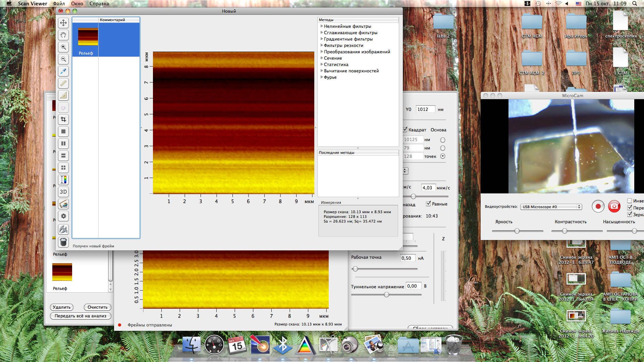
Task: Open the Окно menu
Action: tap(77, 3)
